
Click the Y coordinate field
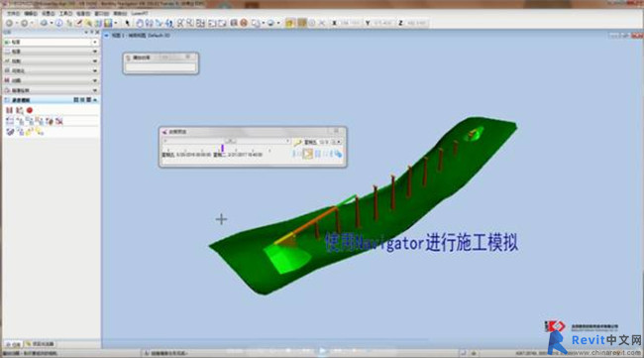tap(382, 23)
